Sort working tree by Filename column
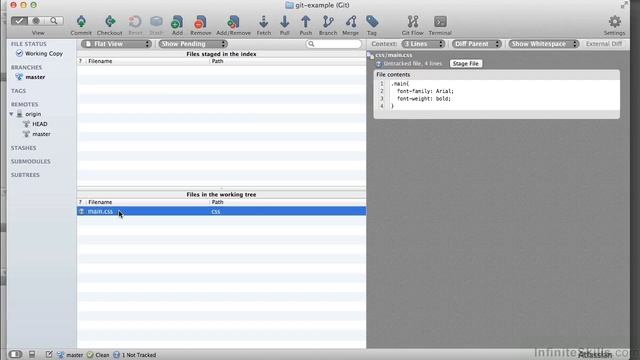Image resolution: width=640 pixels, height=360 pixels. click(x=148, y=202)
